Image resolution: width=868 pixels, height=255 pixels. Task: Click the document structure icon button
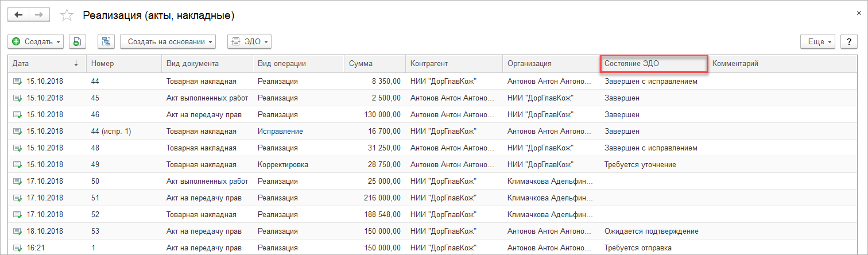pyautogui.click(x=106, y=41)
